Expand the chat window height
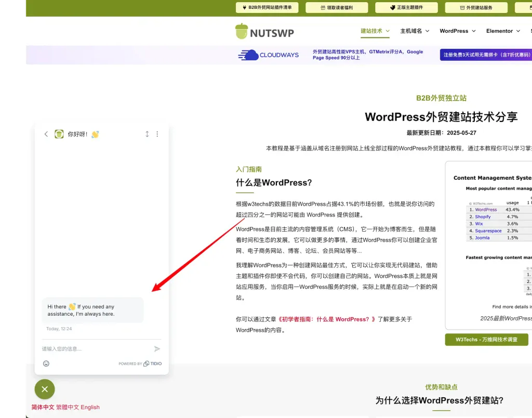The image size is (532, 418). pyautogui.click(x=147, y=134)
